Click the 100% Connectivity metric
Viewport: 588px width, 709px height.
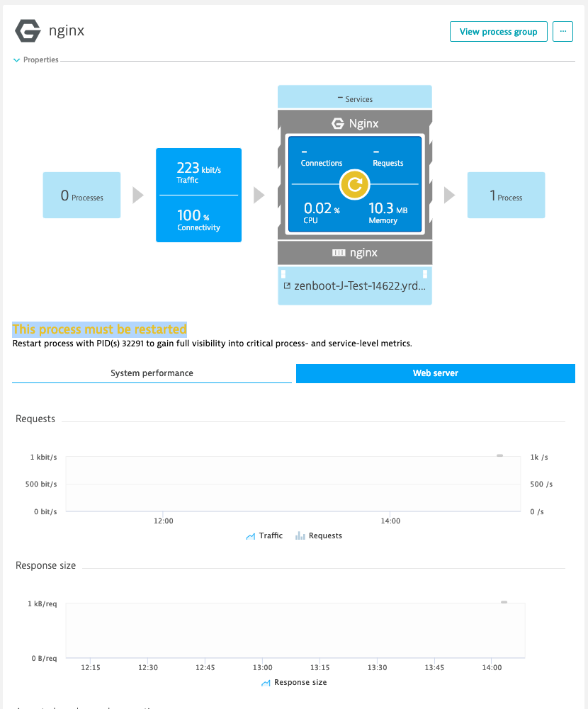pyautogui.click(x=198, y=219)
